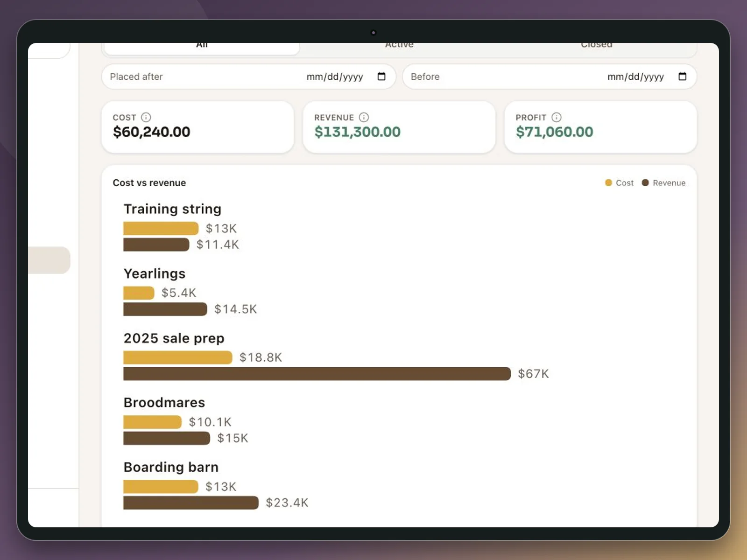Click the Cost vs revenue chart title

[149, 183]
